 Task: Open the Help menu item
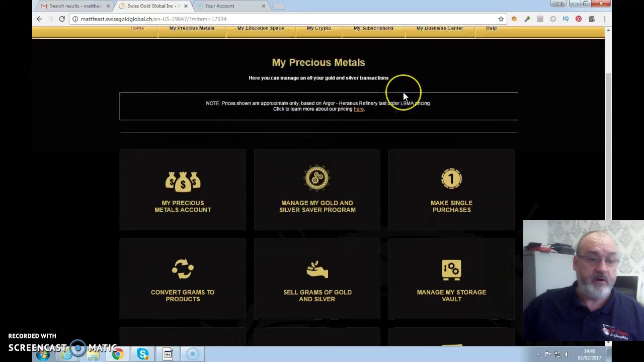tap(491, 28)
